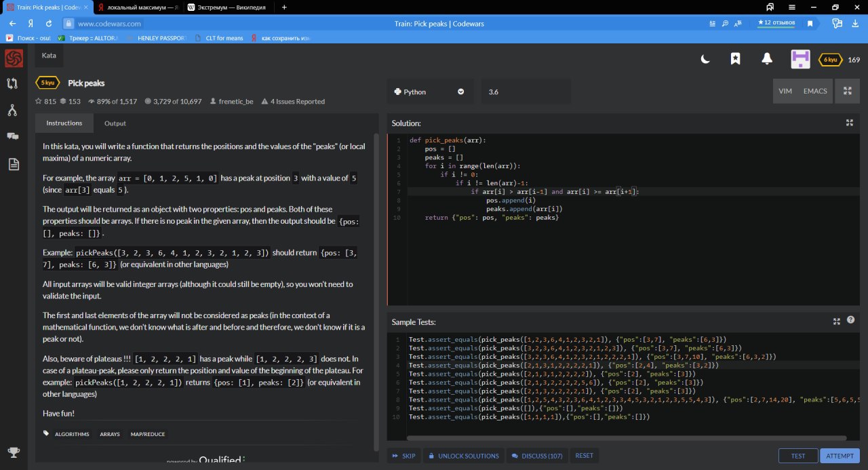Expand the solution editor to fullscreen
The width and height of the screenshot is (868, 470).
849,123
